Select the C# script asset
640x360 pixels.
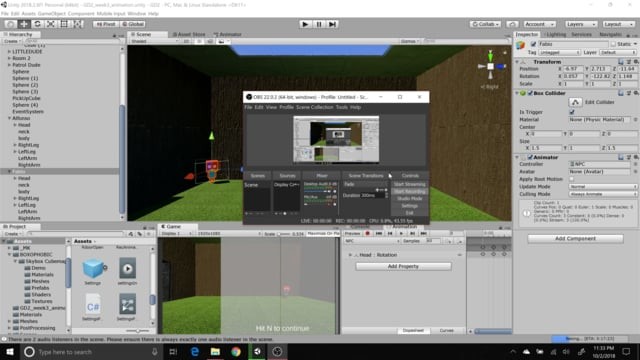click(x=93, y=307)
